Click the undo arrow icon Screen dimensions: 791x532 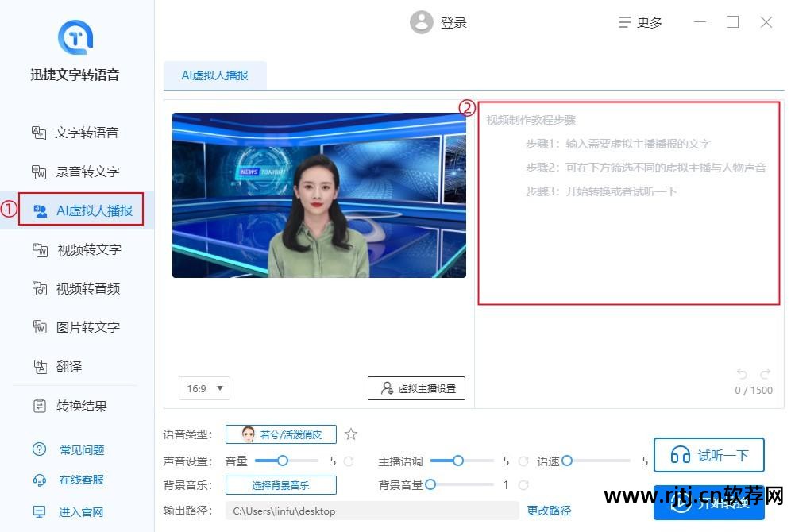click(742, 374)
